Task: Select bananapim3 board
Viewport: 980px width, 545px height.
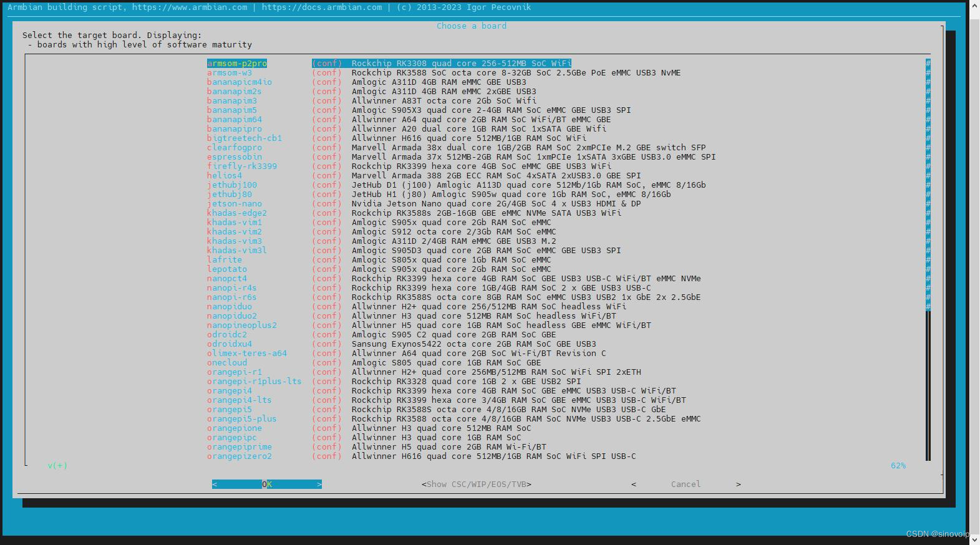Action: tap(372, 100)
